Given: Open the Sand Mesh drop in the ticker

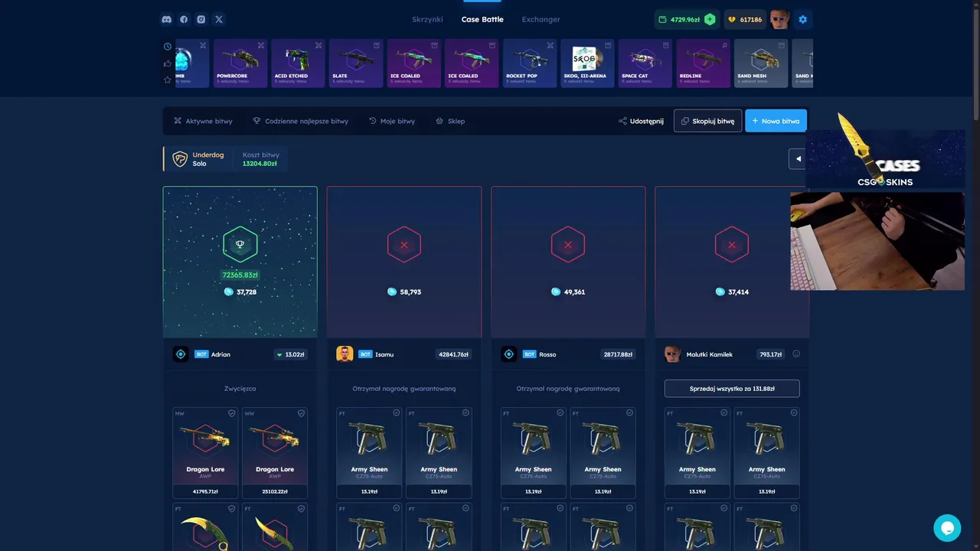Looking at the screenshot, I should click(x=761, y=63).
